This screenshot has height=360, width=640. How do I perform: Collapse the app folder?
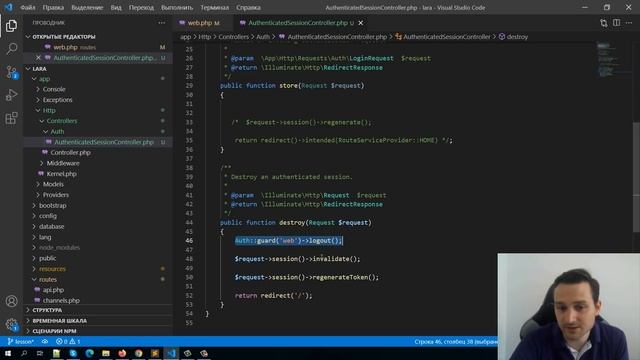(x=44, y=79)
